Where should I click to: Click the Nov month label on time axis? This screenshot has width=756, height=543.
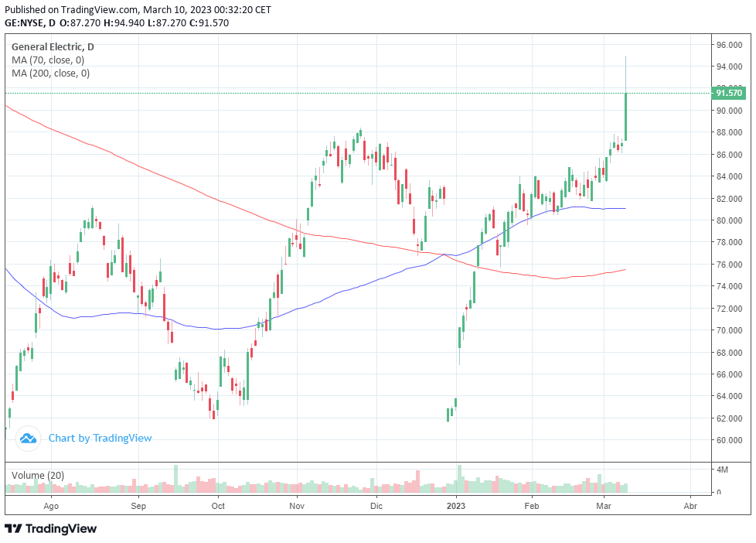point(297,507)
